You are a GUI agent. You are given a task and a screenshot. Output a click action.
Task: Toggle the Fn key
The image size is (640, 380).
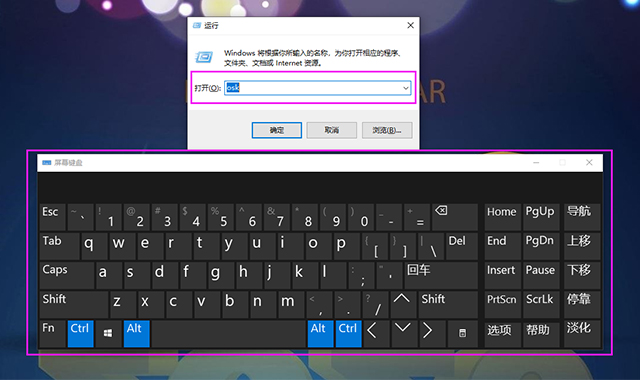[52, 333]
